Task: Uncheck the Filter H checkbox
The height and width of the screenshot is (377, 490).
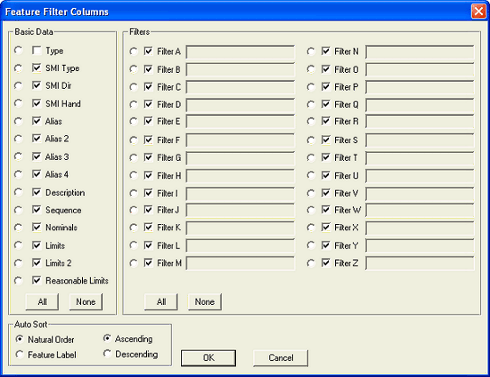Action: pos(148,175)
